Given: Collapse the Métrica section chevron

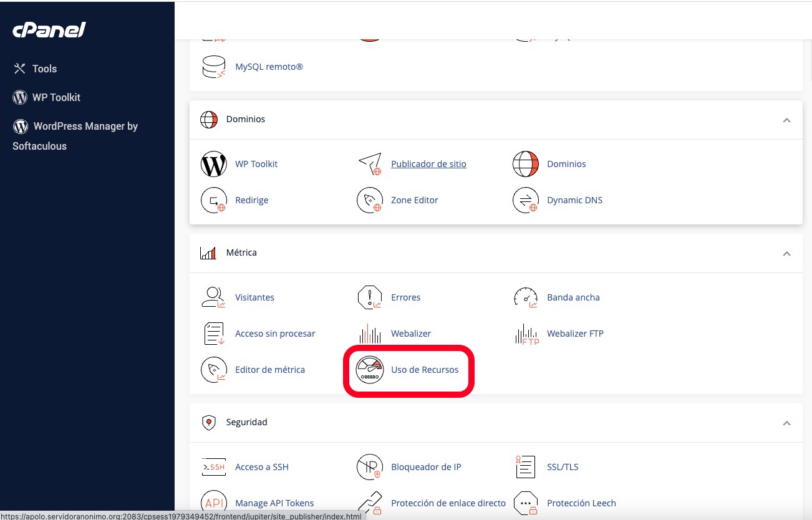Looking at the screenshot, I should click(x=786, y=253).
